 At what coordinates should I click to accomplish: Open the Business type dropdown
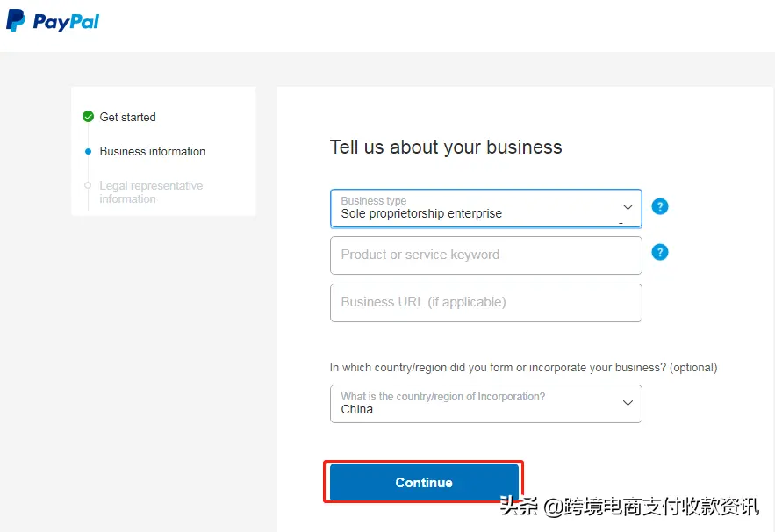(x=474, y=208)
